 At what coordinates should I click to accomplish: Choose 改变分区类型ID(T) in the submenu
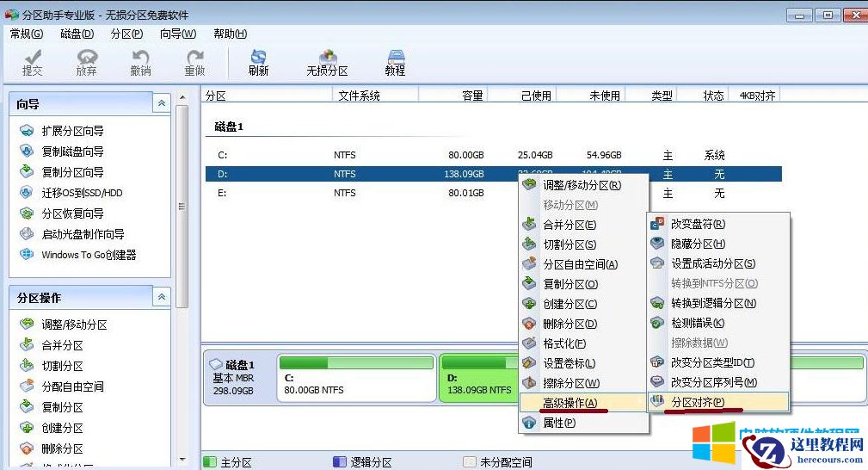[x=718, y=362]
